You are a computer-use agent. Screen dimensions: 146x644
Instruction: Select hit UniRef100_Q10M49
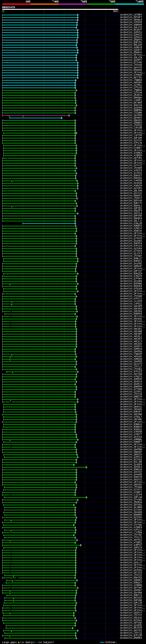point(131,115)
